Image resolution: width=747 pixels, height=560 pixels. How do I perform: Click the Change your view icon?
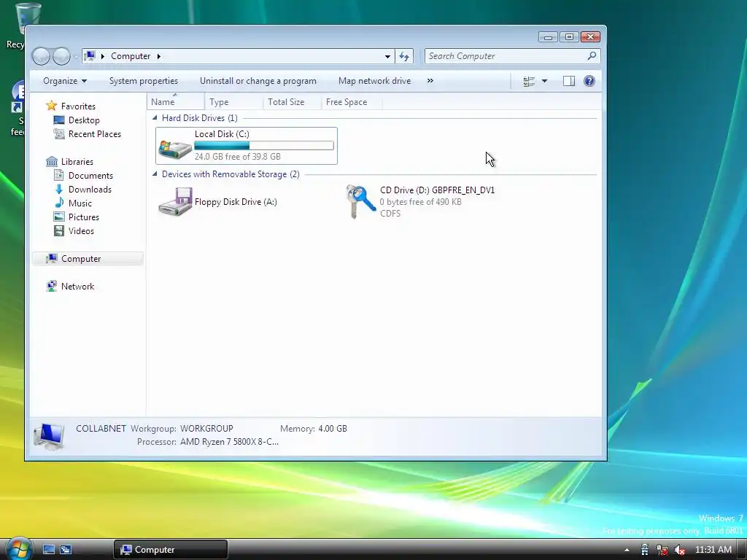coord(529,82)
